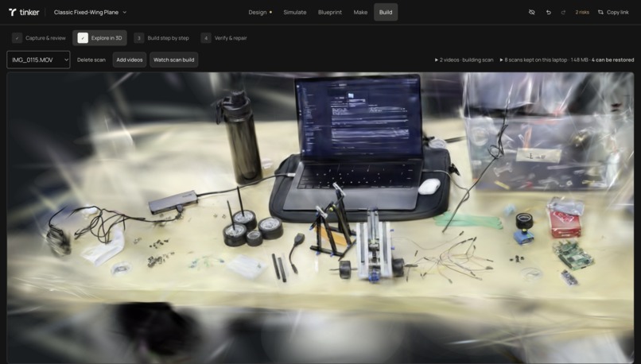
Task: Click the Add videos button
Action: click(x=130, y=60)
